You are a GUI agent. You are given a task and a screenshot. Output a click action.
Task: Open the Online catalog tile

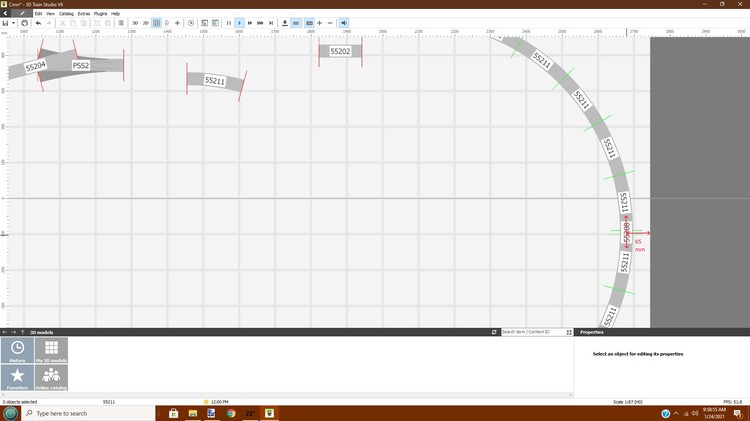[x=51, y=377]
